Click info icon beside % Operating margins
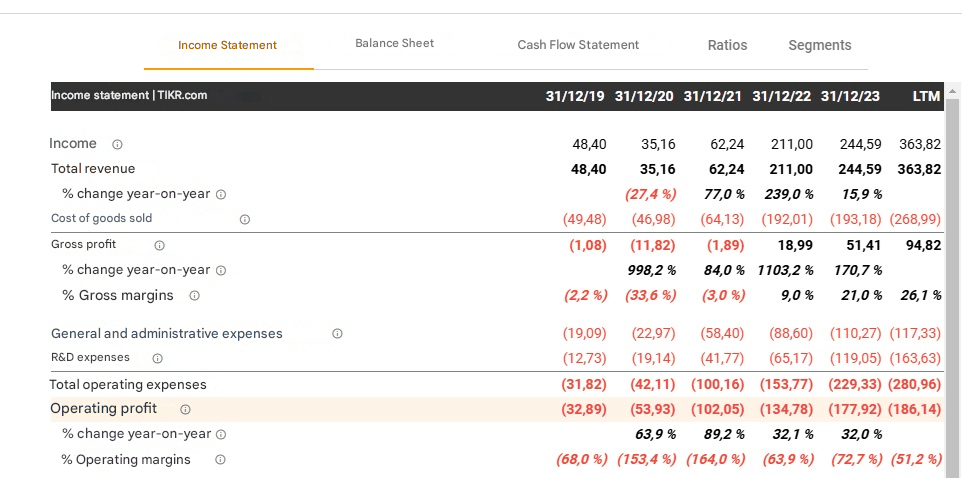962x478 pixels. [x=220, y=460]
